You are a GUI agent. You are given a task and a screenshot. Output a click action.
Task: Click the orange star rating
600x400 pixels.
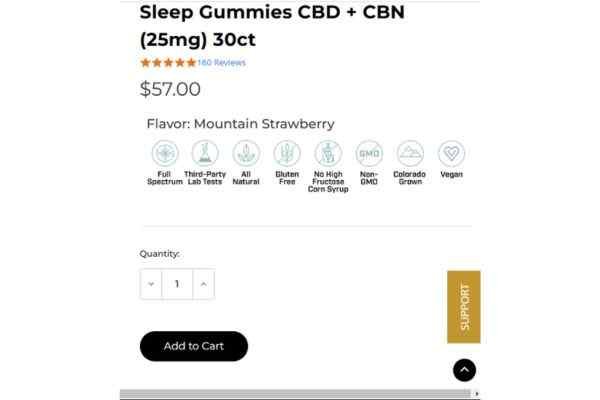168,63
